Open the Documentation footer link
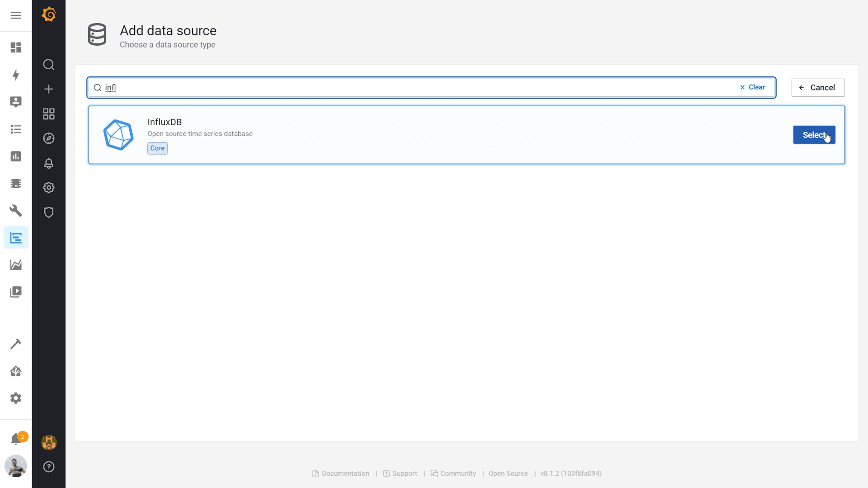Viewport: 868px width, 488px height. point(345,474)
